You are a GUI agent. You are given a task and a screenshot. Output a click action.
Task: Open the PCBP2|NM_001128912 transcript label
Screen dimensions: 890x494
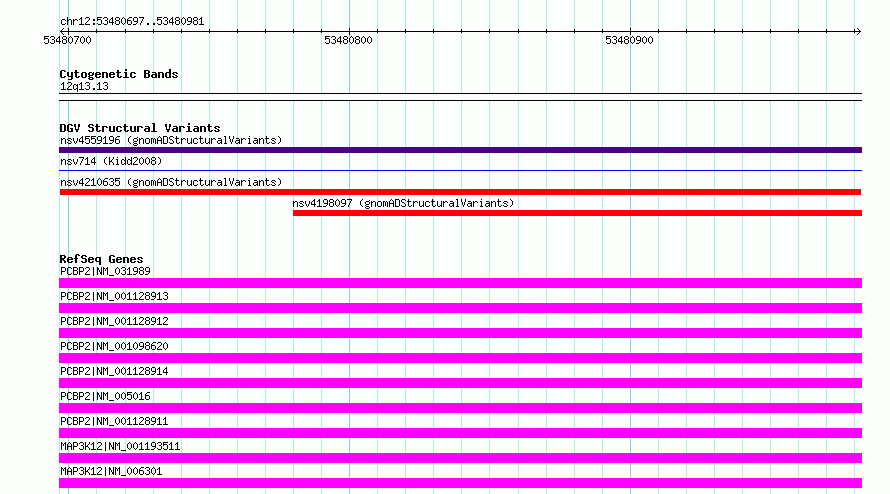tap(114, 321)
